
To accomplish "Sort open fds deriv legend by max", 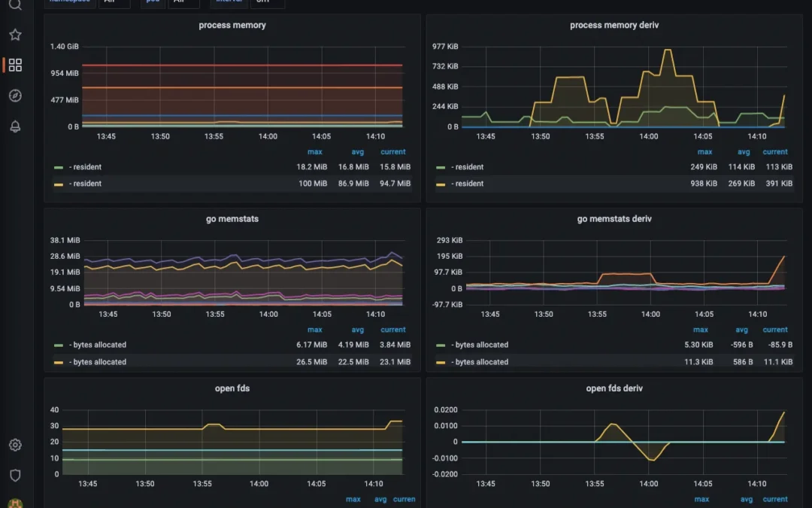I will (701, 499).
